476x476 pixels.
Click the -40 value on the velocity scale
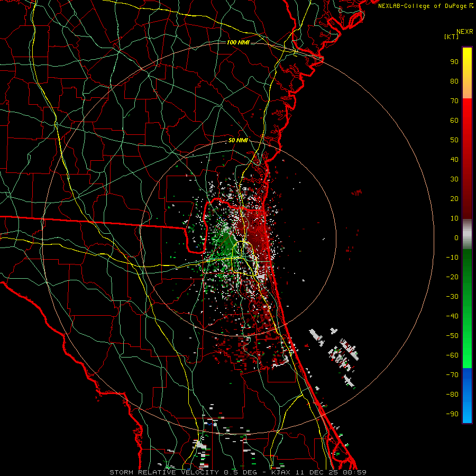452,316
